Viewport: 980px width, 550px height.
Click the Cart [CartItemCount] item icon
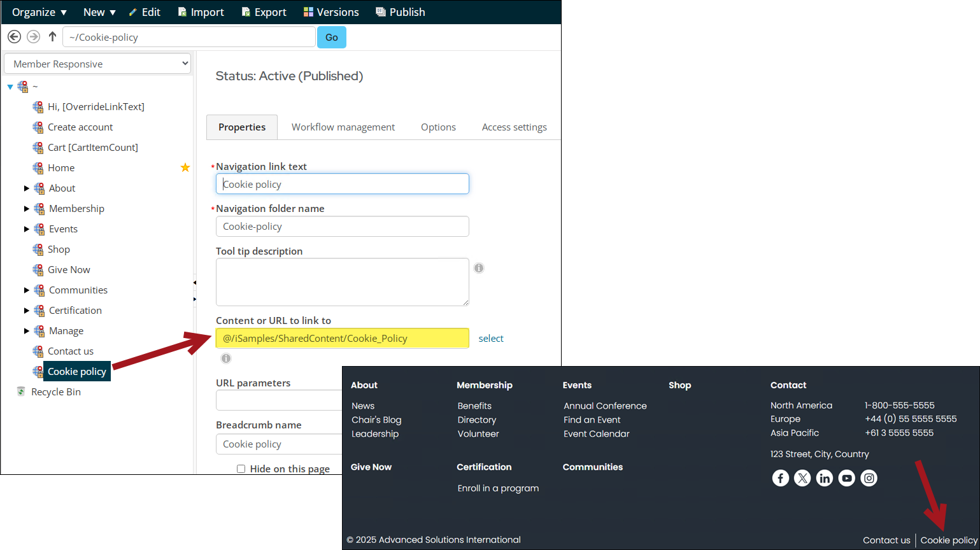pyautogui.click(x=38, y=148)
